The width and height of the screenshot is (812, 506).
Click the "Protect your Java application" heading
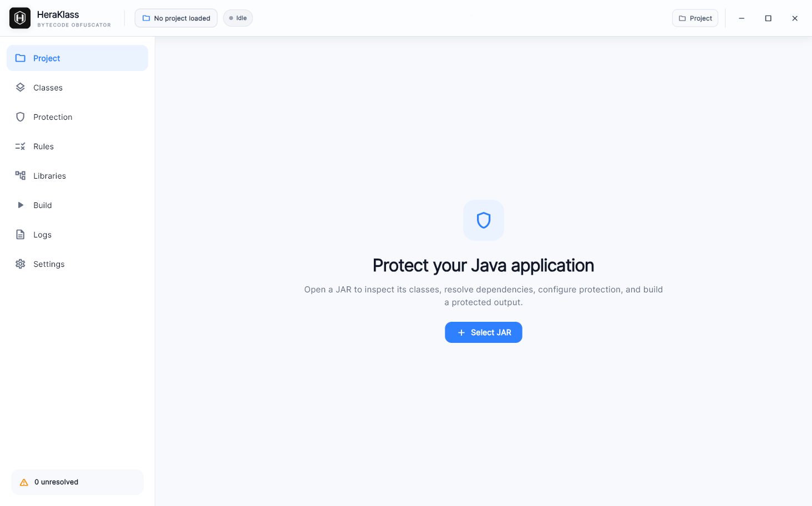(x=484, y=266)
